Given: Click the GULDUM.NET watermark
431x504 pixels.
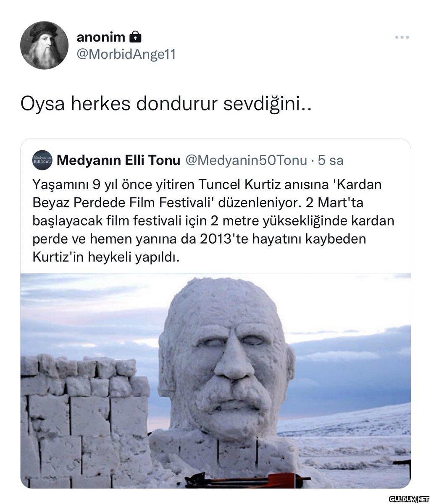Looking at the screenshot, I should [407, 499].
